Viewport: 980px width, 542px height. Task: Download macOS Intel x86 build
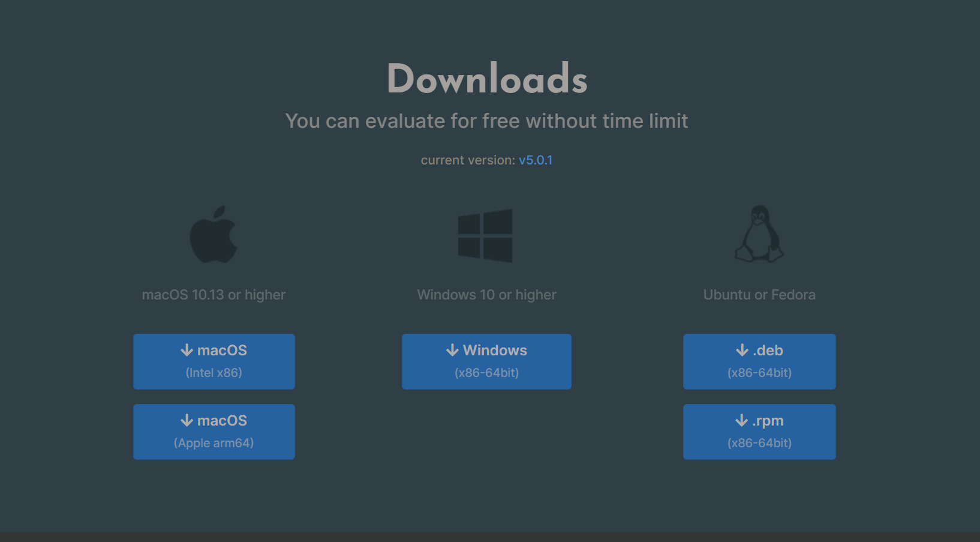click(x=214, y=361)
